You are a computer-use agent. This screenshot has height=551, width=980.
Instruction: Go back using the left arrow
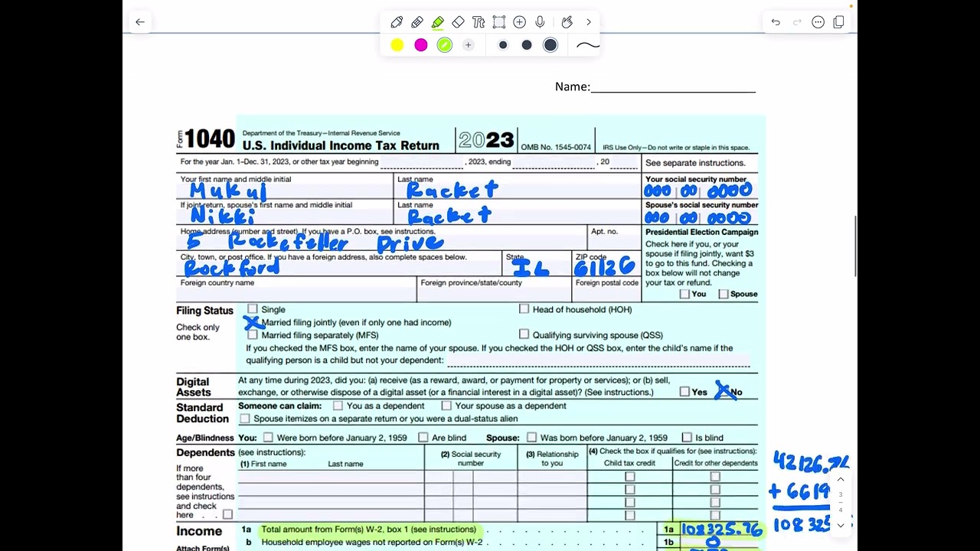click(140, 22)
